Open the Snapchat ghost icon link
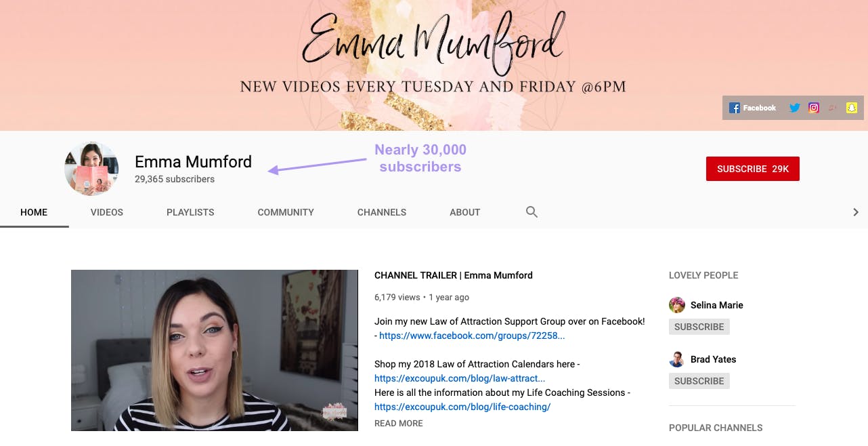 852,108
